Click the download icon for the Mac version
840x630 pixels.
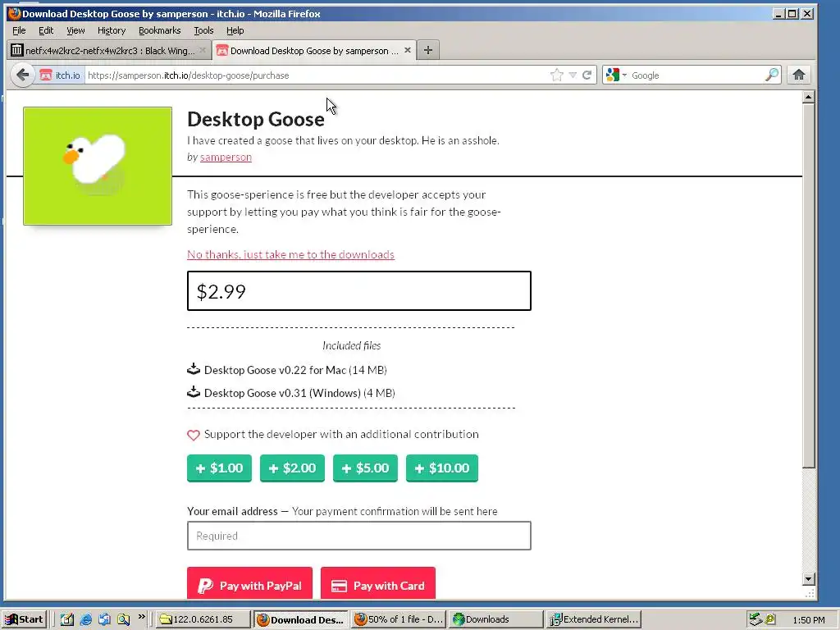(194, 369)
